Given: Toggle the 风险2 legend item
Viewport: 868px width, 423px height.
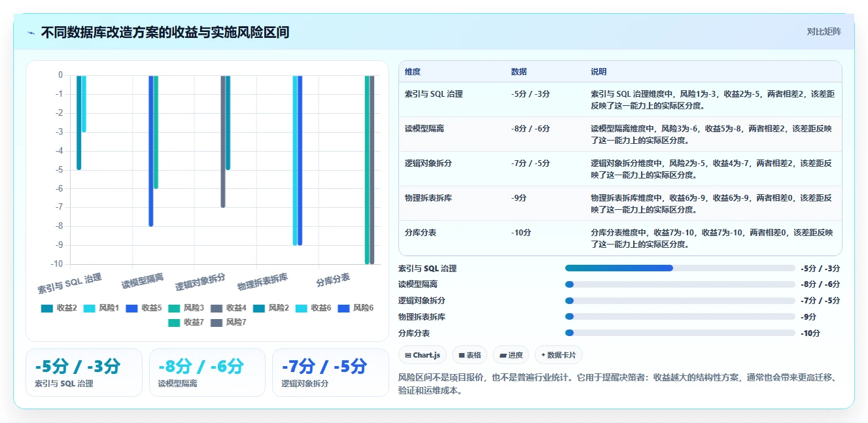Looking at the screenshot, I should coord(271,308).
